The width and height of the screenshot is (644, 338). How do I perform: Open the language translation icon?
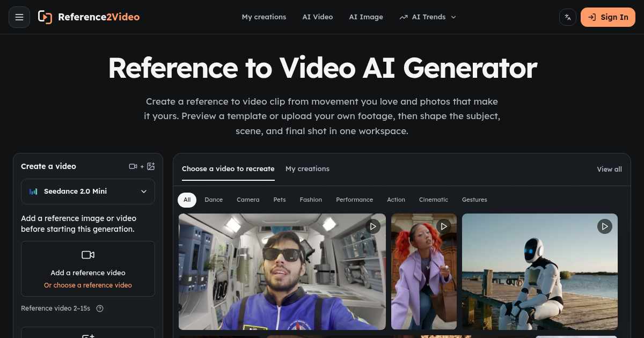567,17
